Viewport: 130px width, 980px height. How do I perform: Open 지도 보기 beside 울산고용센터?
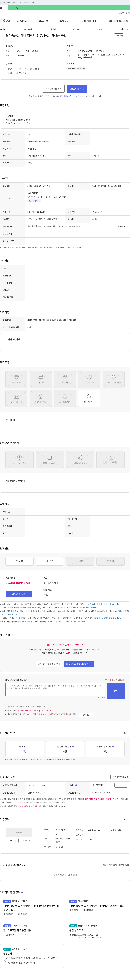(x=121, y=785)
